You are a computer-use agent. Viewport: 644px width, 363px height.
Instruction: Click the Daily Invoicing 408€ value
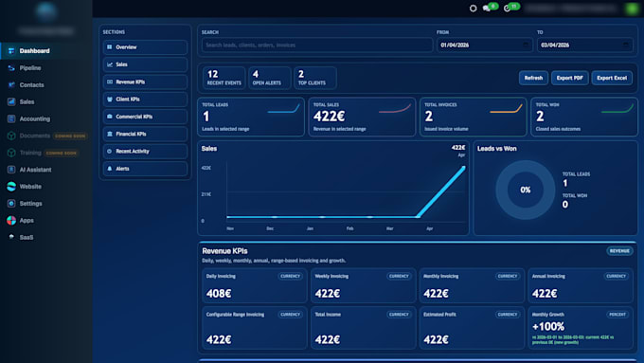coord(219,294)
